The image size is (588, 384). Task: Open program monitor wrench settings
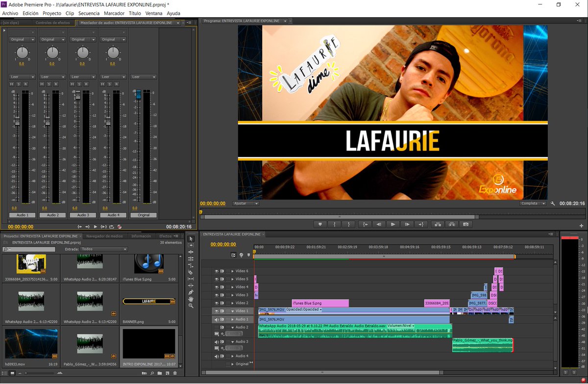[553, 204]
